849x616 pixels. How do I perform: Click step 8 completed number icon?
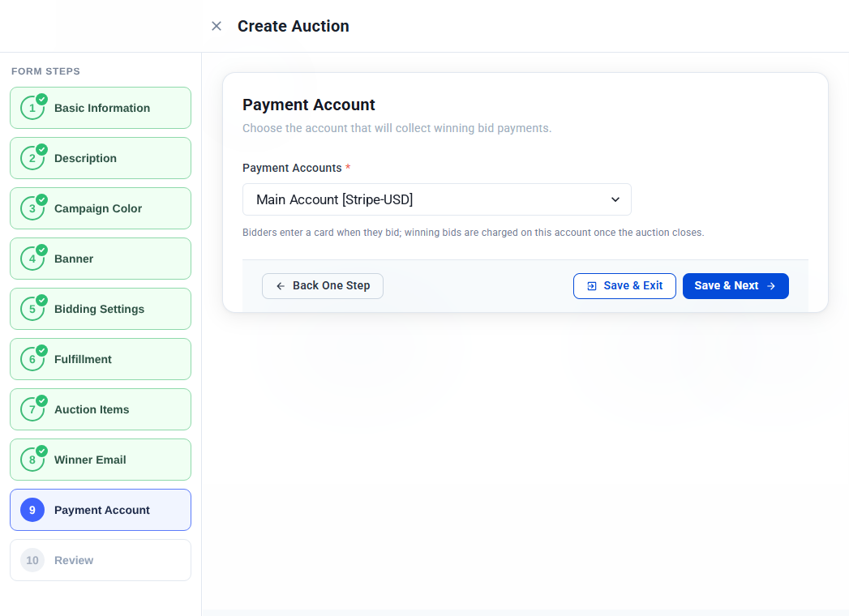click(x=32, y=460)
